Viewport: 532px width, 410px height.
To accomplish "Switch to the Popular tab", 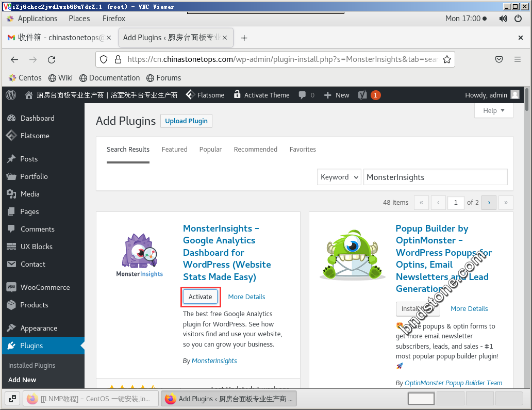I will tap(210, 150).
